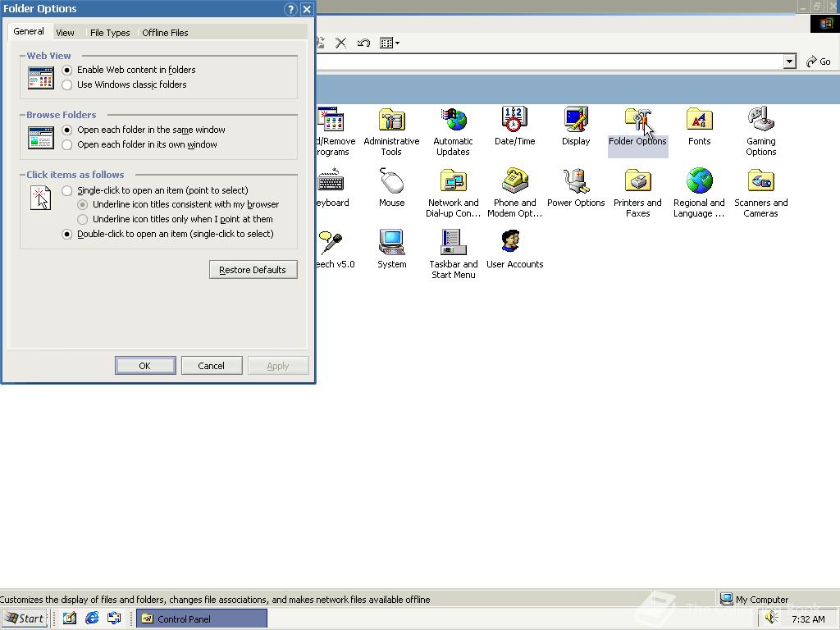The width and height of the screenshot is (840, 630).
Task: Switch to the View tab
Action: point(66,33)
